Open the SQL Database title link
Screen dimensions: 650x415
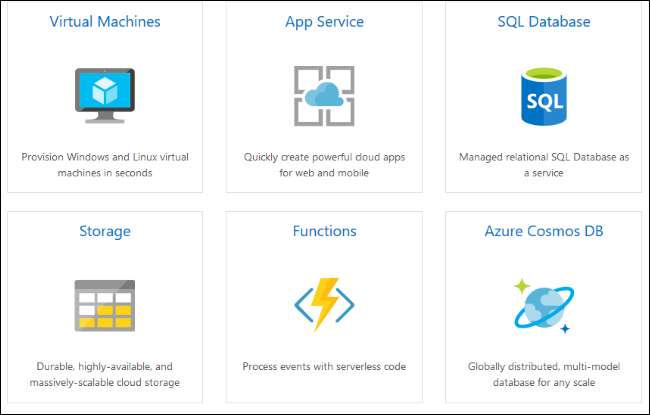point(544,21)
